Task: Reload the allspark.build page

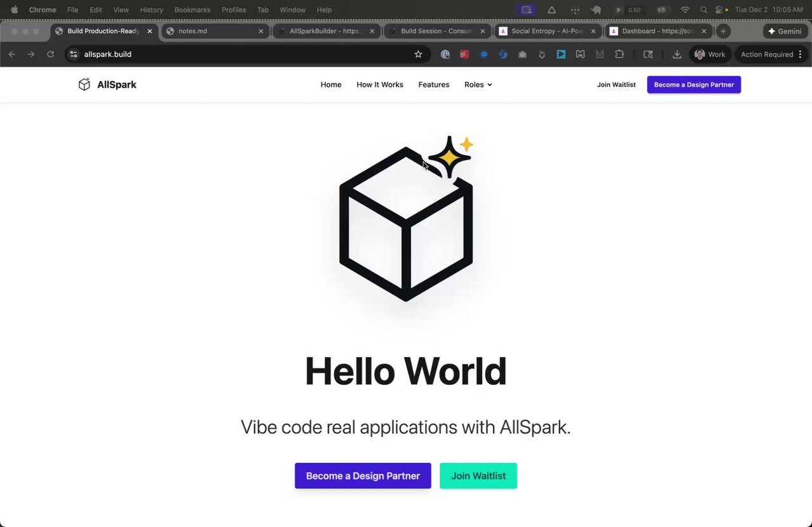Action: click(51, 55)
